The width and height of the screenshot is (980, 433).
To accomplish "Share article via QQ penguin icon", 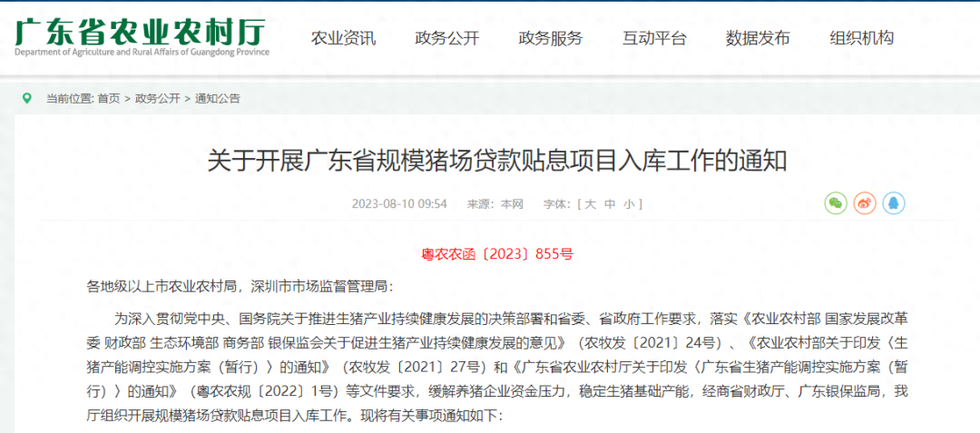I will pyautogui.click(x=894, y=203).
